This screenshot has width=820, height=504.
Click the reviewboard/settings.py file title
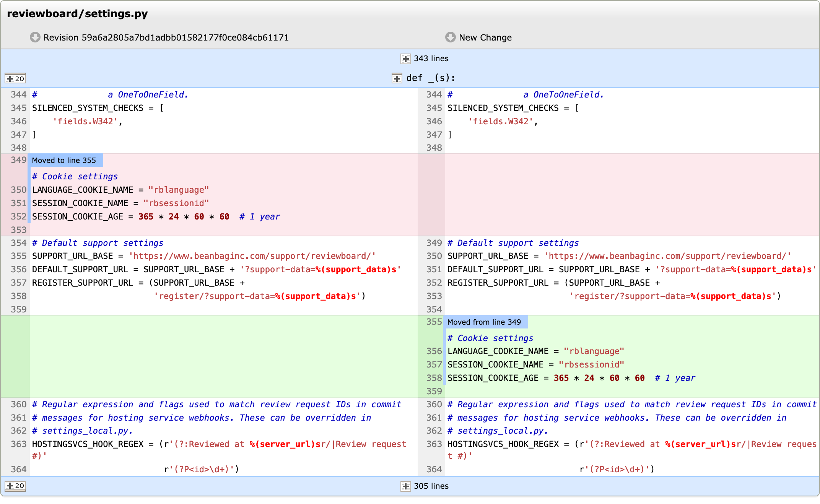pos(77,14)
